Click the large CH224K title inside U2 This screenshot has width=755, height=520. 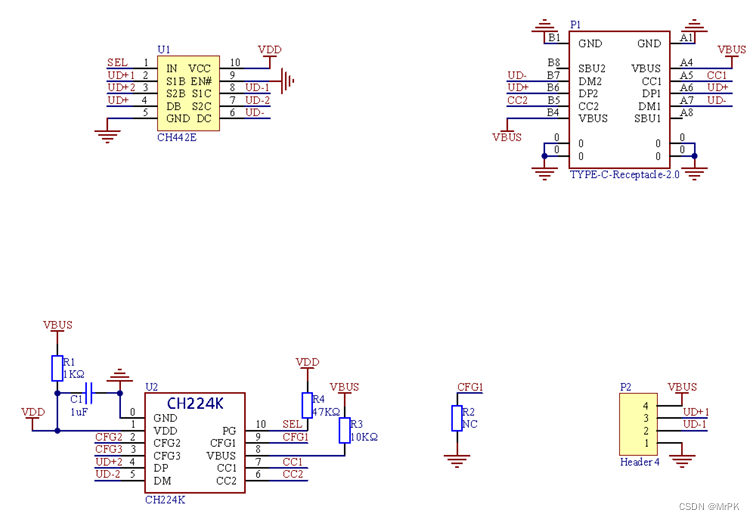tap(195, 403)
